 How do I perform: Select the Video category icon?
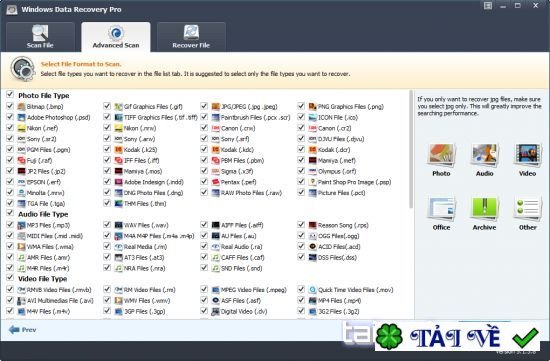click(527, 160)
